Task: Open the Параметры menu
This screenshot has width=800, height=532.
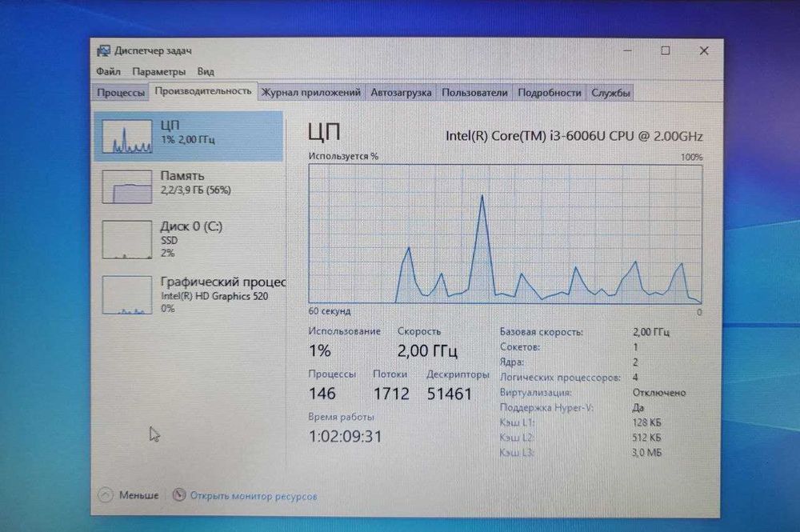Action: click(x=158, y=71)
